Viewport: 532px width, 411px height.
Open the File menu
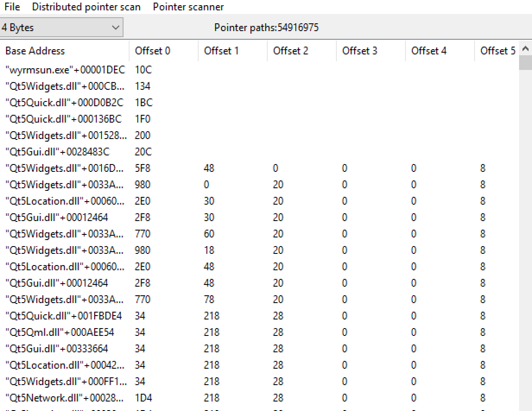pyautogui.click(x=12, y=7)
